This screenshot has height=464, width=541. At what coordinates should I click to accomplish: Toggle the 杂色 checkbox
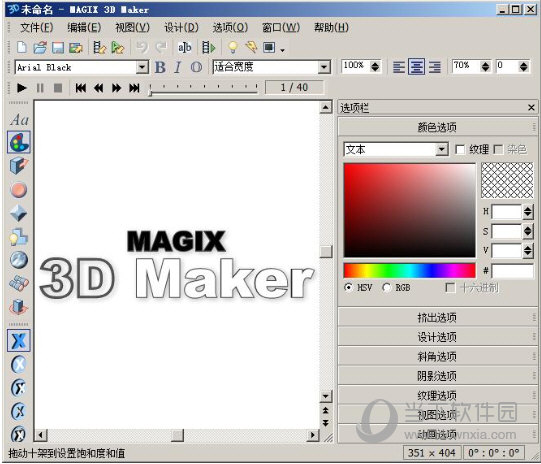coord(498,149)
